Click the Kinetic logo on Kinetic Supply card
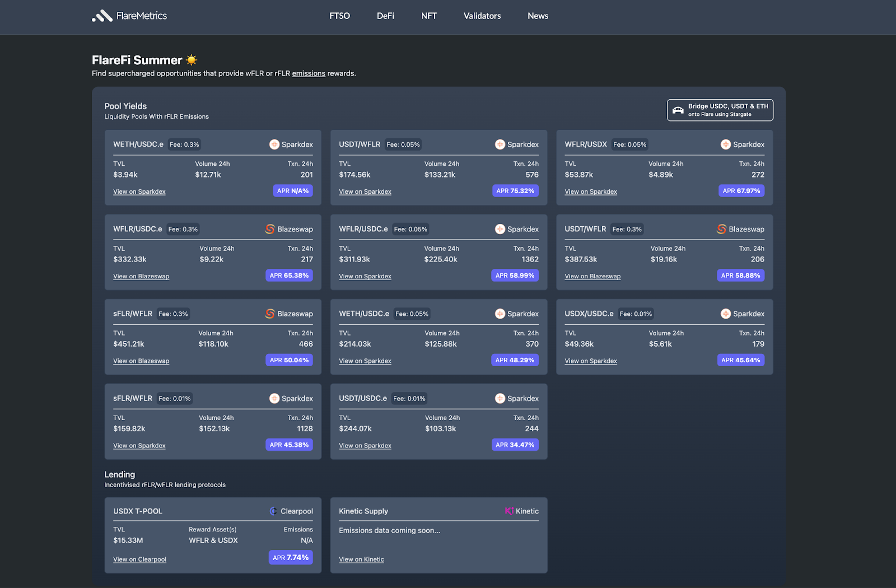 (508, 511)
